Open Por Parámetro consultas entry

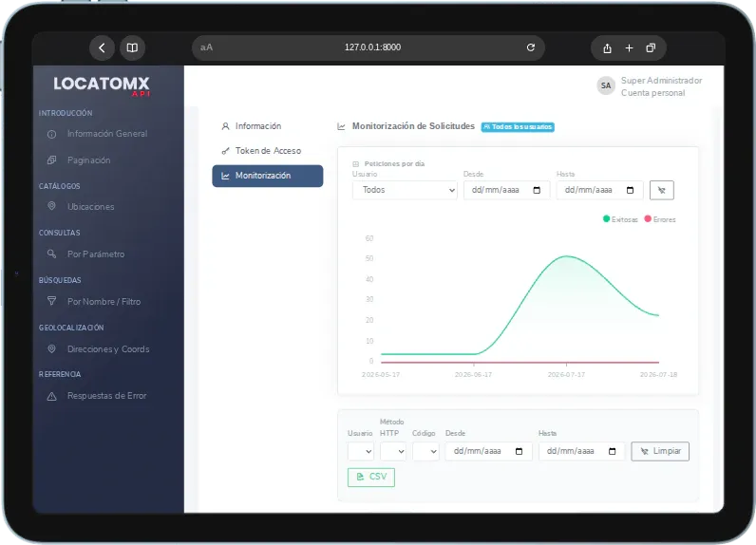(x=96, y=254)
